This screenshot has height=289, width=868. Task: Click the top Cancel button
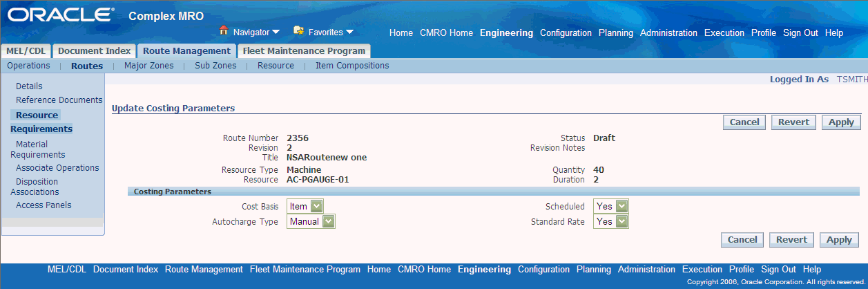tap(744, 122)
